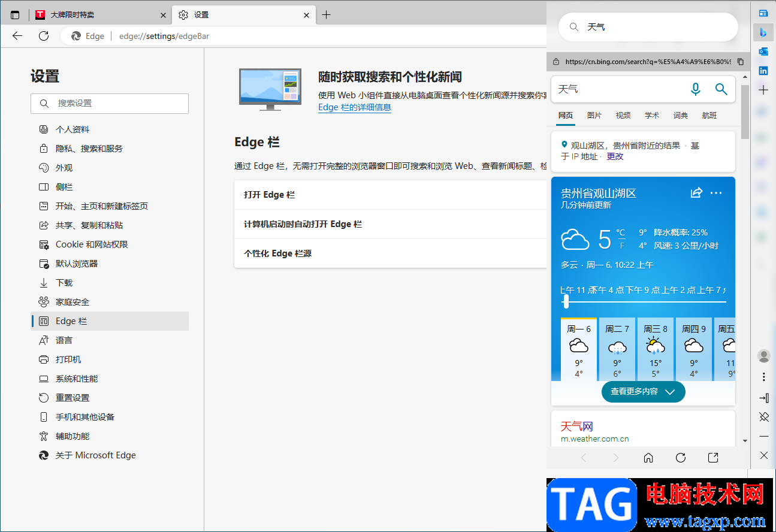The image size is (776, 532).
Task: Open the tab actions menu icon
Action: tap(15, 15)
